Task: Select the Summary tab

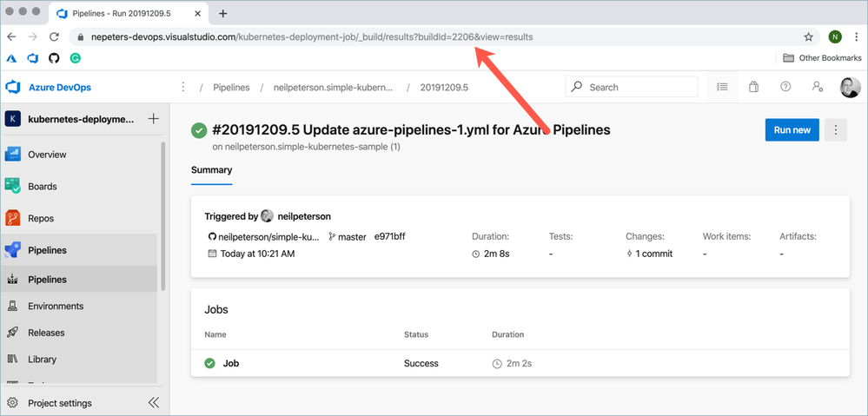Action: coord(211,170)
